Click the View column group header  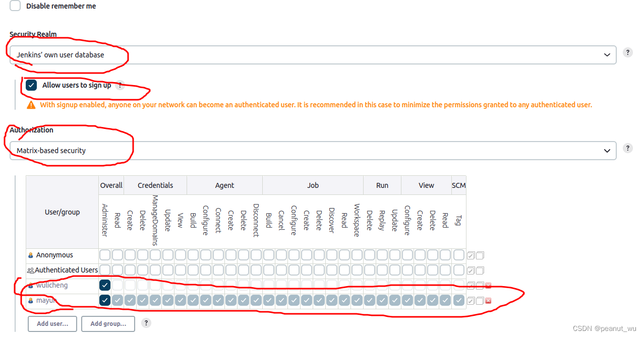[x=426, y=185]
